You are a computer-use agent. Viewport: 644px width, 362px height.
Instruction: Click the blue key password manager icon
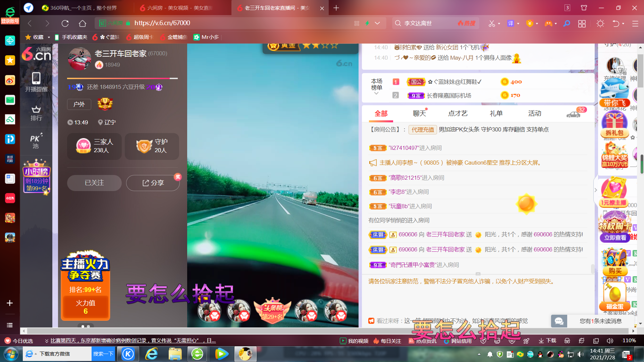tap(567, 23)
